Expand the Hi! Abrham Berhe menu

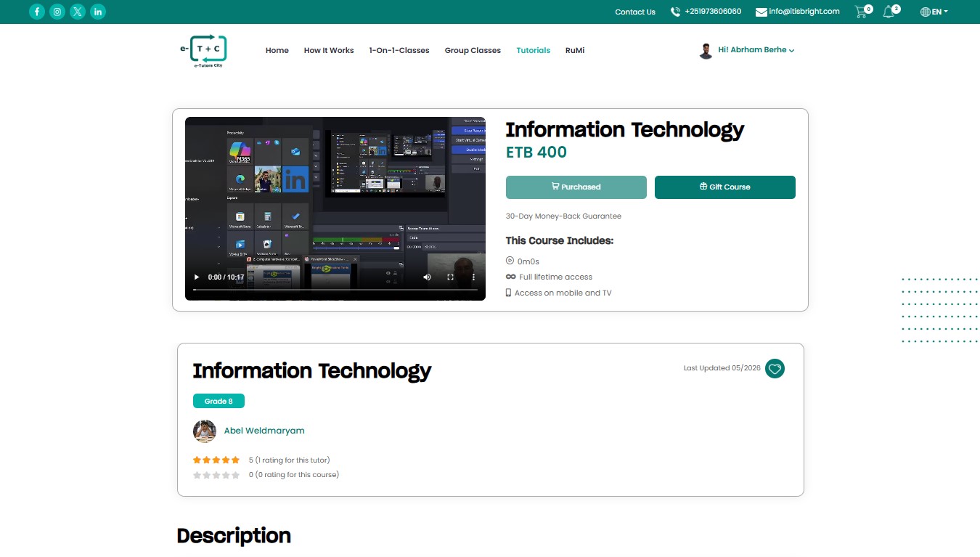click(x=756, y=50)
